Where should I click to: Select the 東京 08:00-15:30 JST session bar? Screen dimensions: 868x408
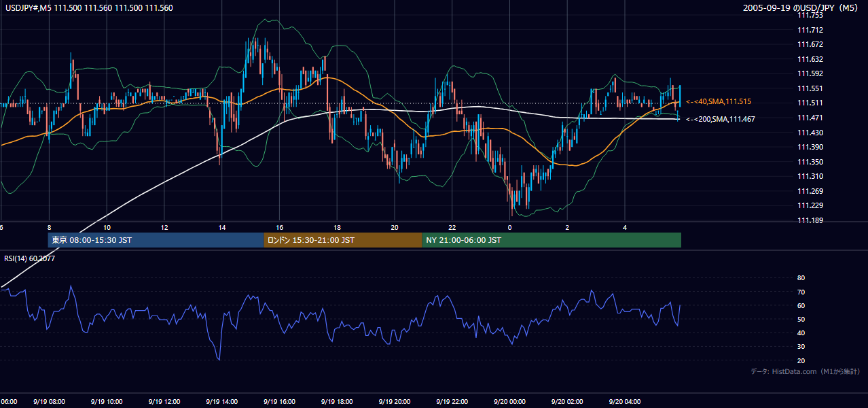pos(156,240)
